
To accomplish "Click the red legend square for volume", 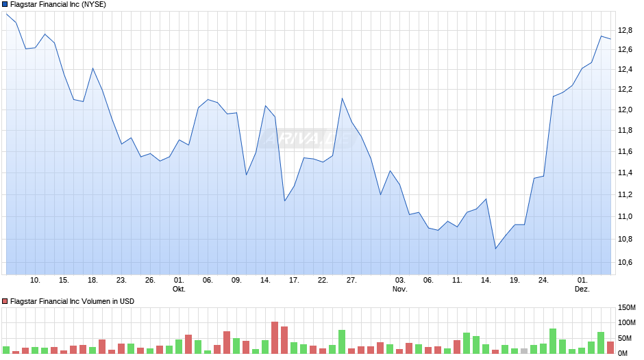I will click(5, 301).
